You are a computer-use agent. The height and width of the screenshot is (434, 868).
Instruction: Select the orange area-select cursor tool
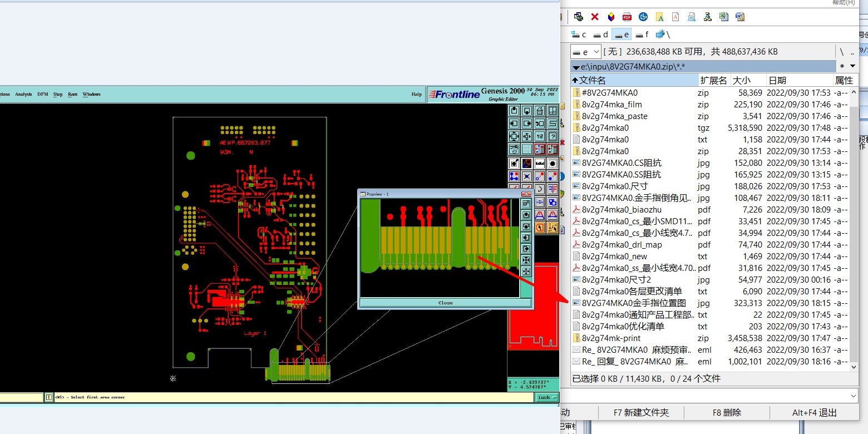click(540, 227)
